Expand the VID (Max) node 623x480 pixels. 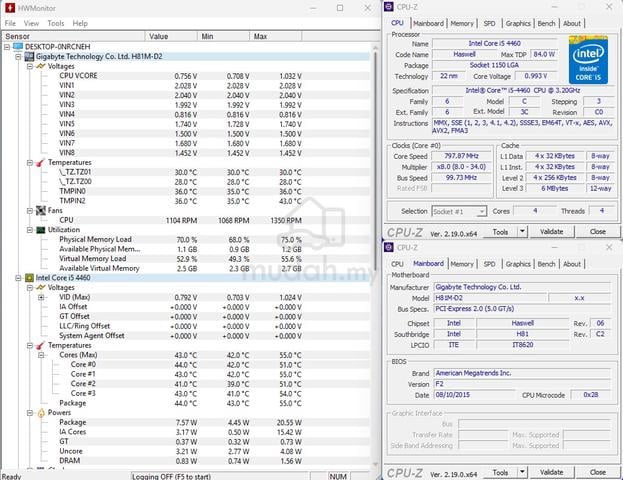click(41, 297)
